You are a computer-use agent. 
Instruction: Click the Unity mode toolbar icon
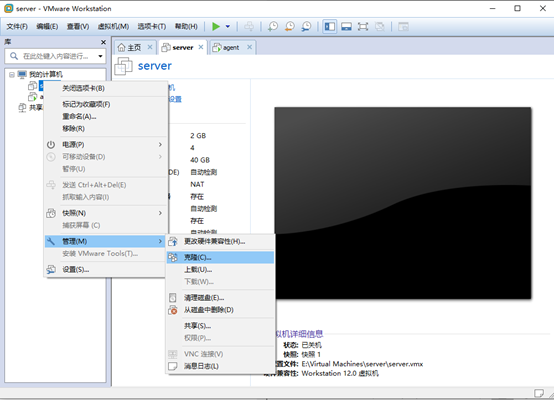pos(380,27)
